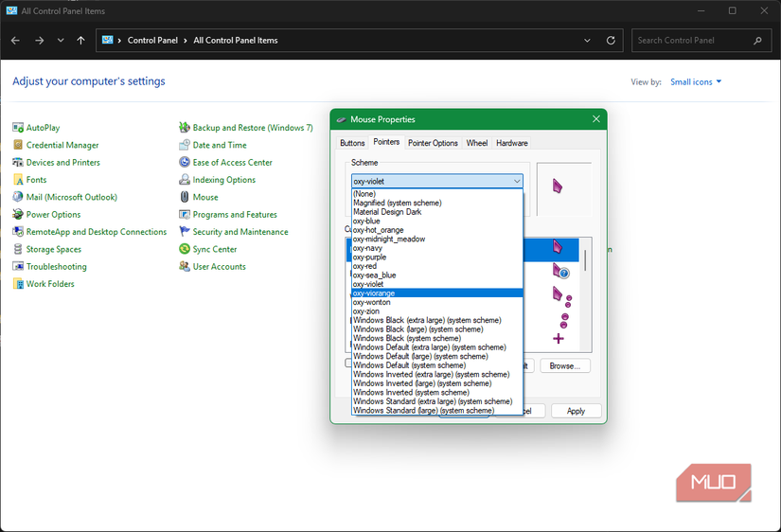Switch to the Buttons tab
The width and height of the screenshot is (781, 532).
352,143
